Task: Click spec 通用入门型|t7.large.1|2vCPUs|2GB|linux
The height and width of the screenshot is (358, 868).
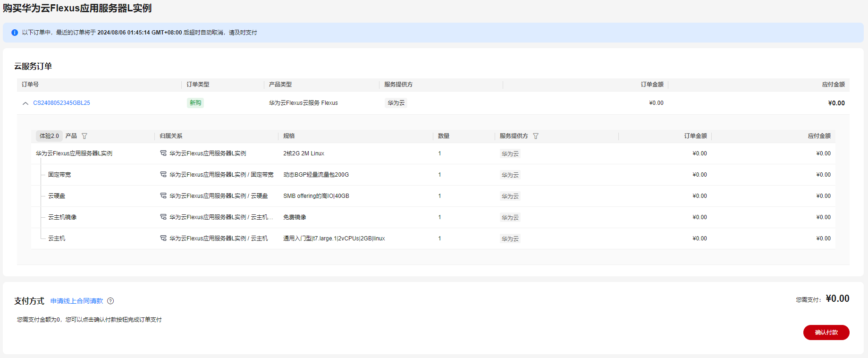Action: pos(334,239)
